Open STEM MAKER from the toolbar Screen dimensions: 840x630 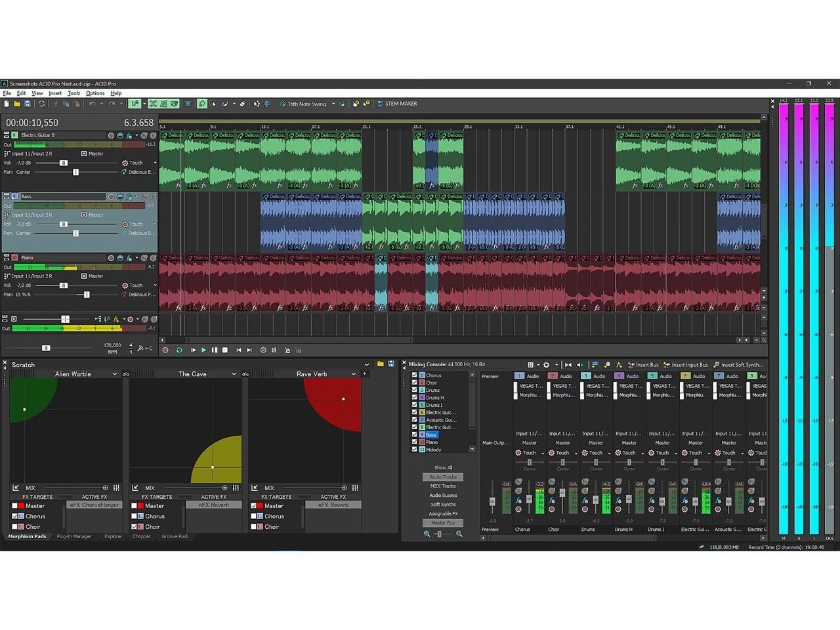[x=396, y=104]
